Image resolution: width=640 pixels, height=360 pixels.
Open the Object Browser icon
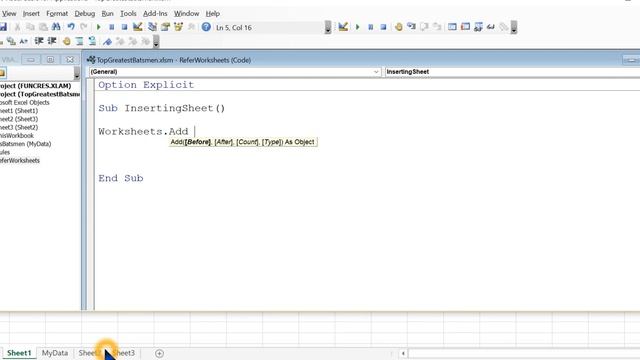(178, 27)
